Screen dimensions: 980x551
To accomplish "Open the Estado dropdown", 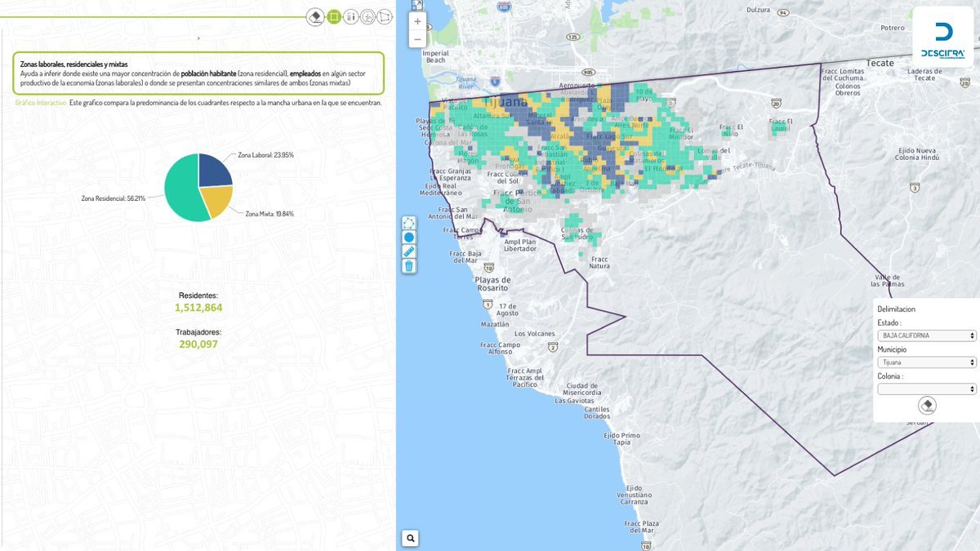I will click(927, 335).
